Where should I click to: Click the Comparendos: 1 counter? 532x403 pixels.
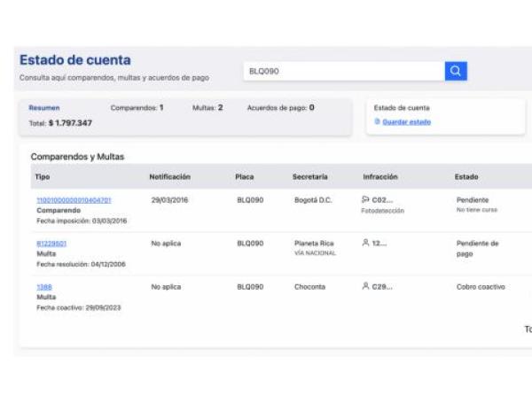tap(137, 108)
